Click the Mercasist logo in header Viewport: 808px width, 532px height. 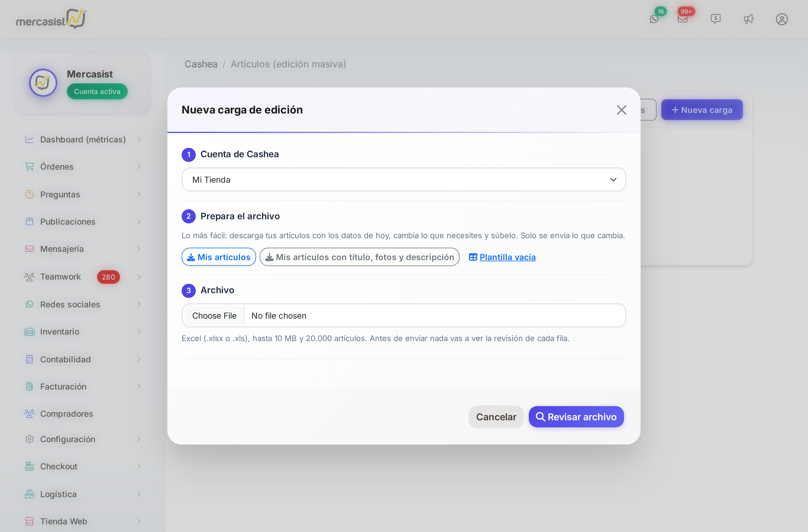click(x=51, y=19)
